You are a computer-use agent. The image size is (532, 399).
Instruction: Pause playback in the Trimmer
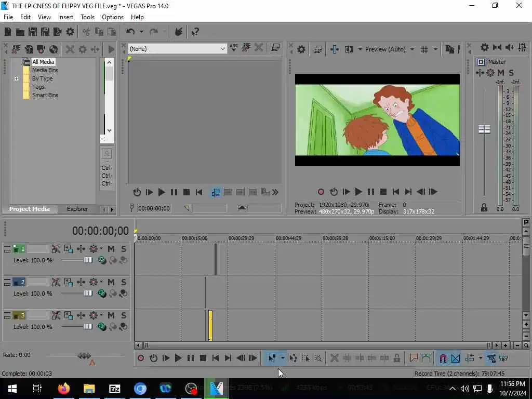174,193
